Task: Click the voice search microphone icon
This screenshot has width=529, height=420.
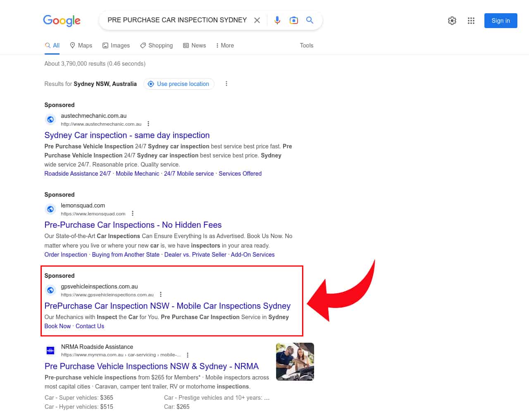Action: point(277,20)
